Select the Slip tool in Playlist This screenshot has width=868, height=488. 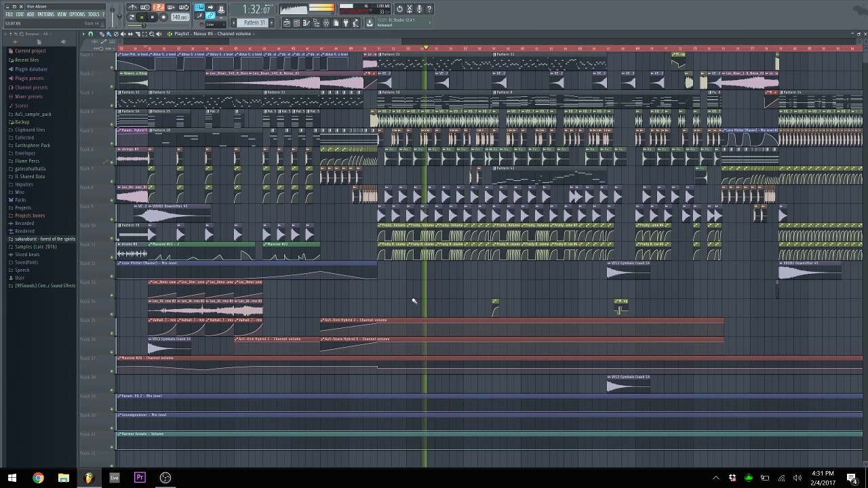coord(130,34)
